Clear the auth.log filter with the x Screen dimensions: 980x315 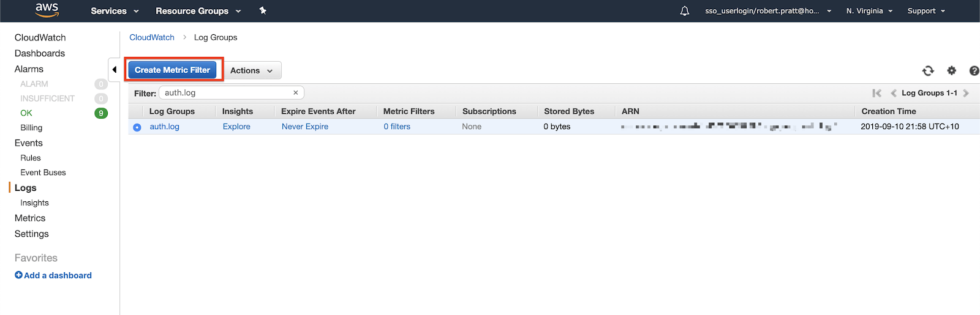296,93
